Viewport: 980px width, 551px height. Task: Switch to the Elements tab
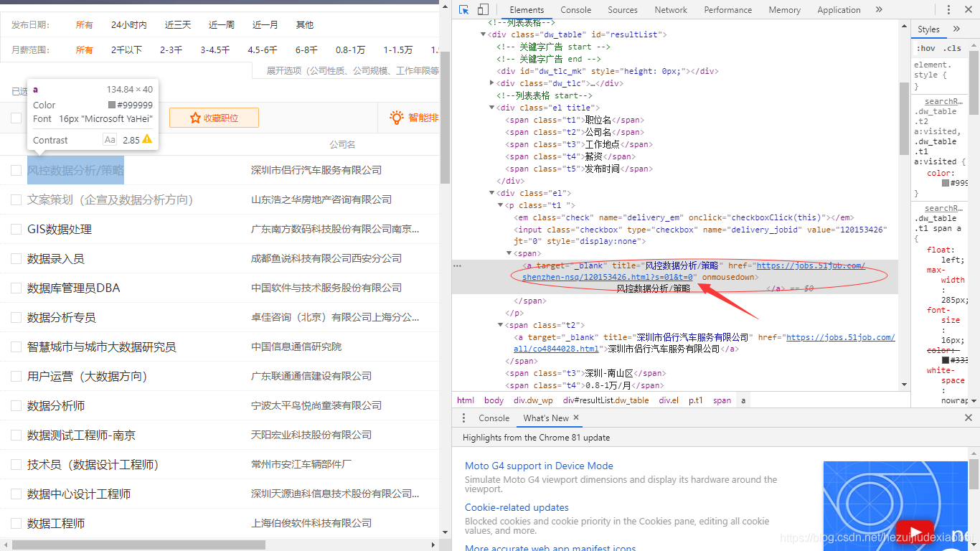coord(527,10)
